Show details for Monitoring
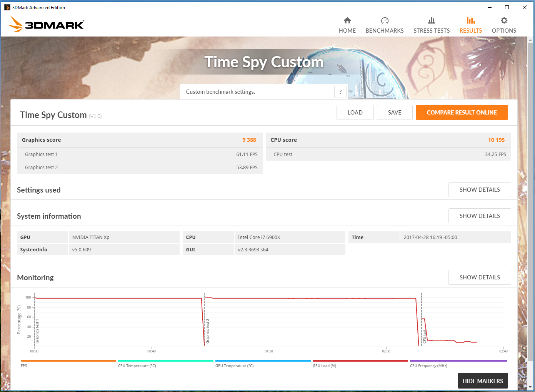535x392 pixels. 480,277
